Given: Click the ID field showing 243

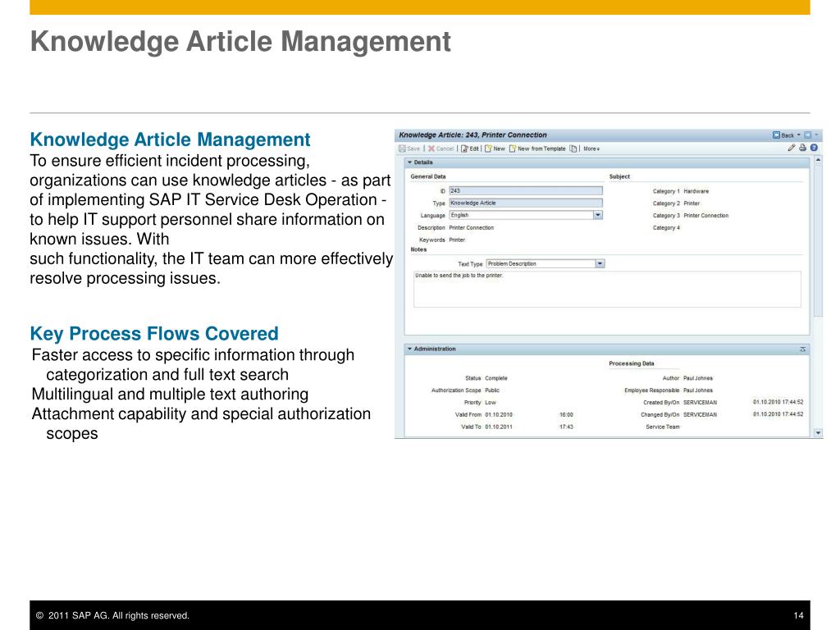Looking at the screenshot, I should point(526,190).
